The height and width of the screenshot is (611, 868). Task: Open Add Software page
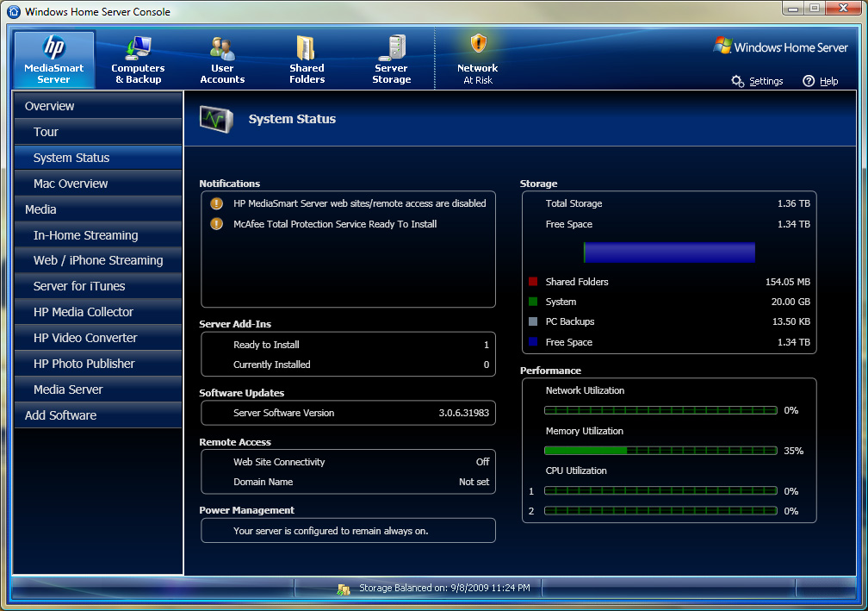[x=98, y=415]
